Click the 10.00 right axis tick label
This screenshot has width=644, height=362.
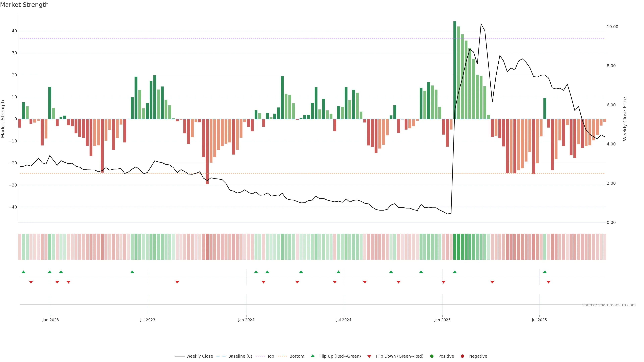612,27
